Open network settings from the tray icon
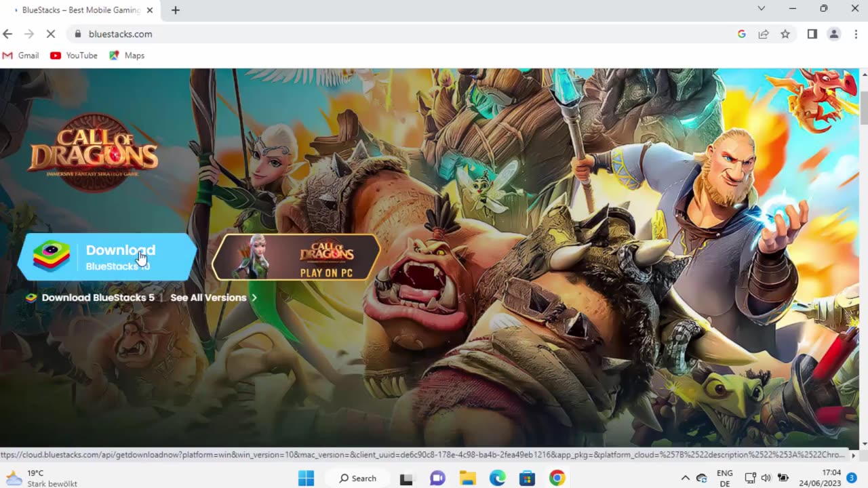Screen dimensions: 868x488 point(750,479)
